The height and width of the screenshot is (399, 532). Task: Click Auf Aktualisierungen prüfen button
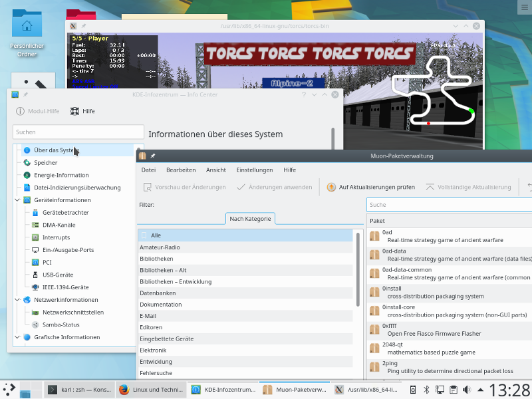[371, 187]
